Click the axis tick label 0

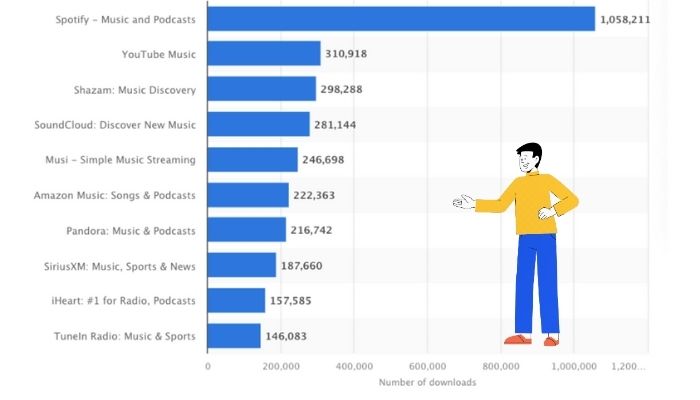coord(208,367)
